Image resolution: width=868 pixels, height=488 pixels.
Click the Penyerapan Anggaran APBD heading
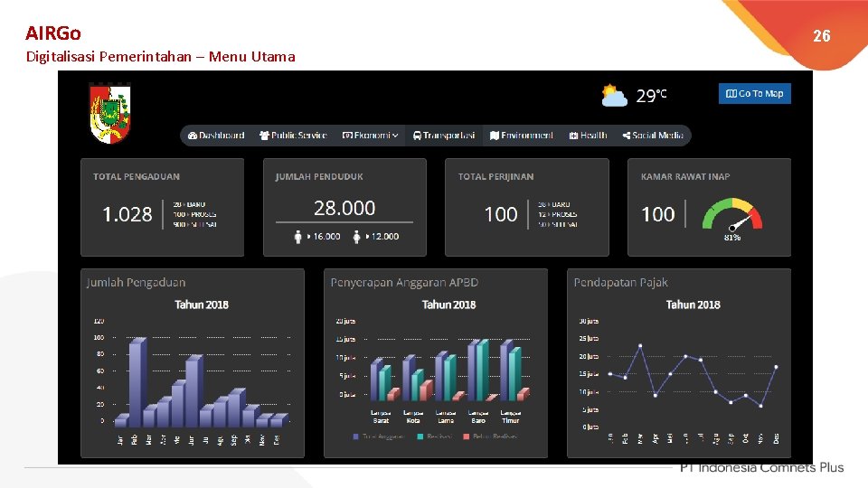404,283
